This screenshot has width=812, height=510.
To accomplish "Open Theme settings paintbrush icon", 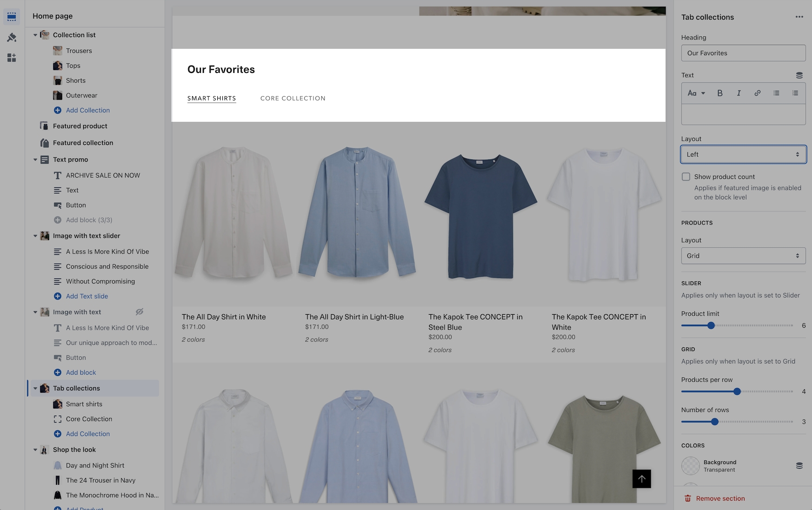I will click(x=12, y=37).
